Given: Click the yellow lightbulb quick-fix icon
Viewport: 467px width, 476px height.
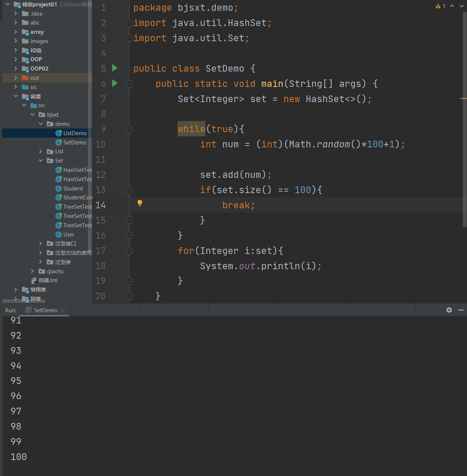Looking at the screenshot, I should pyautogui.click(x=140, y=203).
